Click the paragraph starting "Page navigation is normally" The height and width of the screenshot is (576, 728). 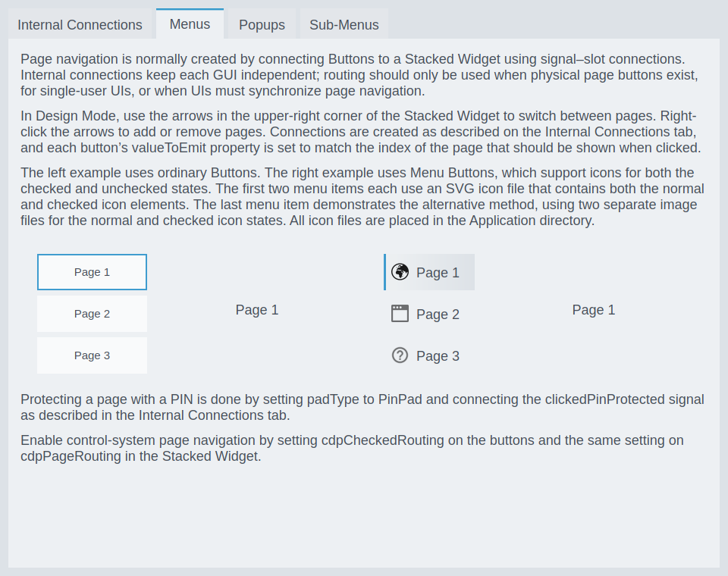[x=359, y=75]
